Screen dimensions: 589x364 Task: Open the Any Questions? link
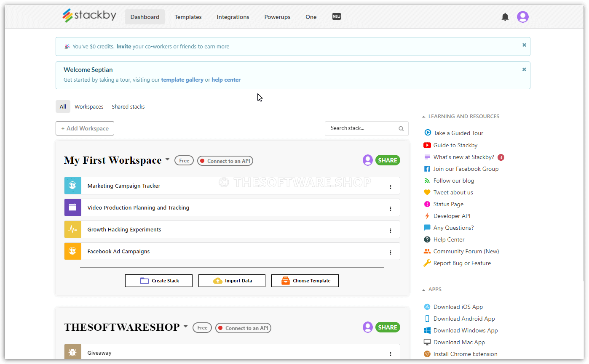(453, 228)
